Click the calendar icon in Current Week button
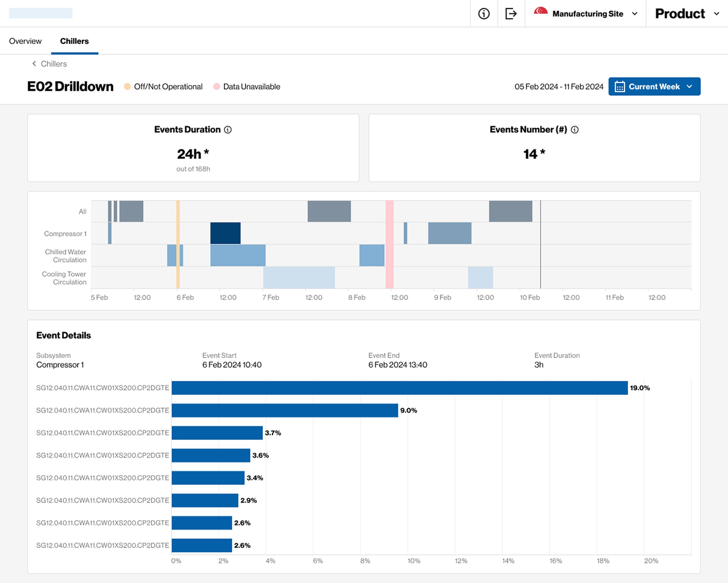 (620, 87)
